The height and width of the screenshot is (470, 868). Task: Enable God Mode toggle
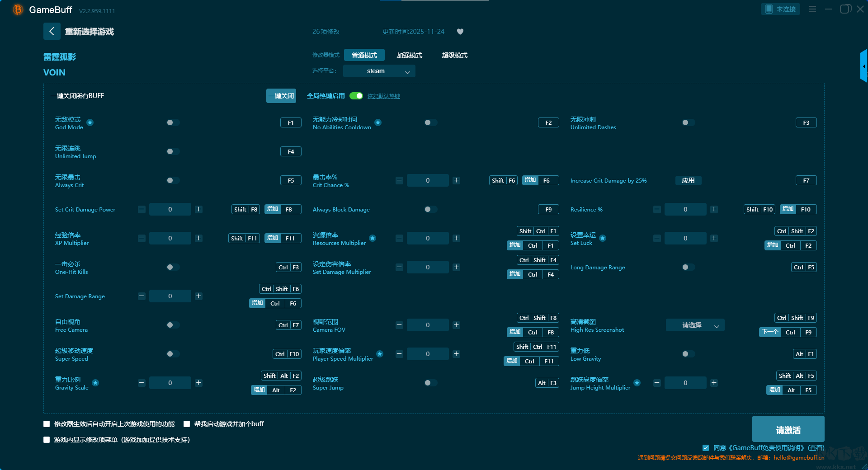point(173,122)
